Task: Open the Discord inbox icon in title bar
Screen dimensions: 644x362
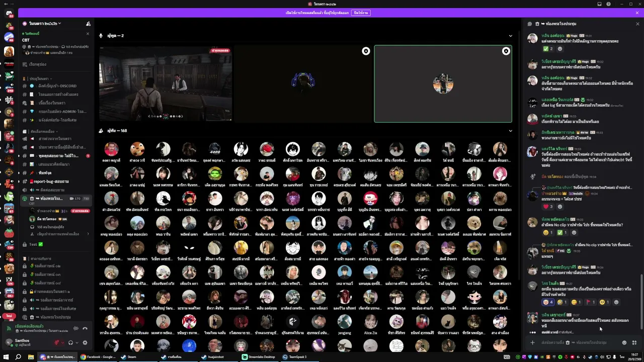Action: click(x=599, y=4)
